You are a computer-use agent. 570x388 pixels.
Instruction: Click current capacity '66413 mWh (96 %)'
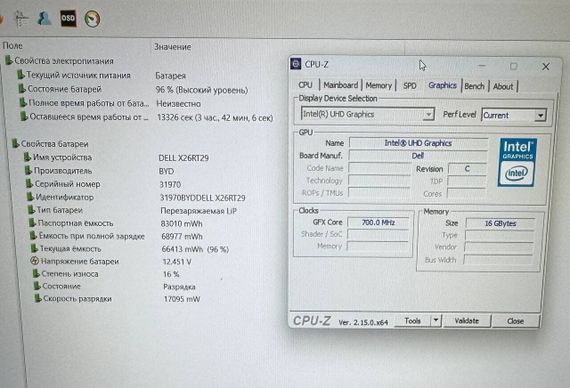(195, 249)
